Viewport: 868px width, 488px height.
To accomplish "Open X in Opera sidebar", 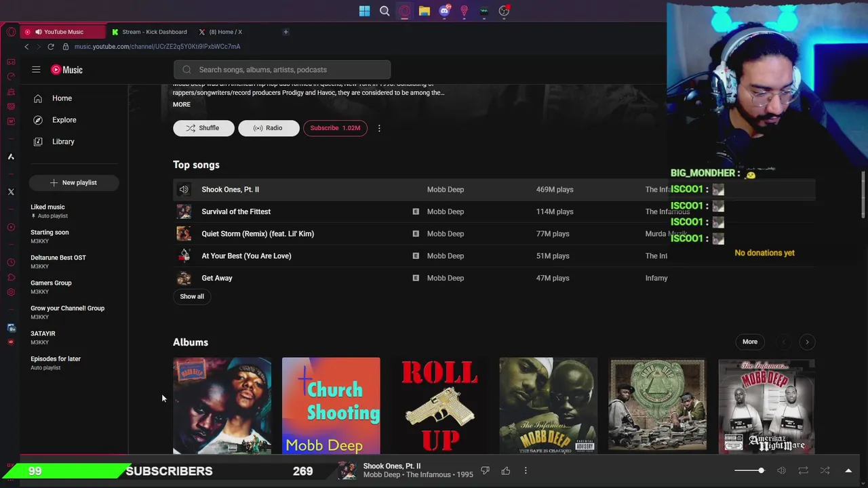I will point(11,192).
